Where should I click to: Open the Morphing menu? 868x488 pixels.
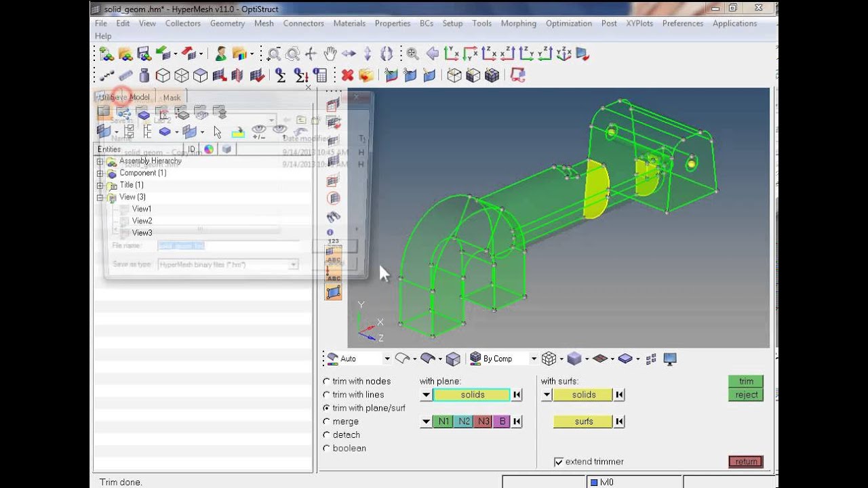(x=519, y=23)
